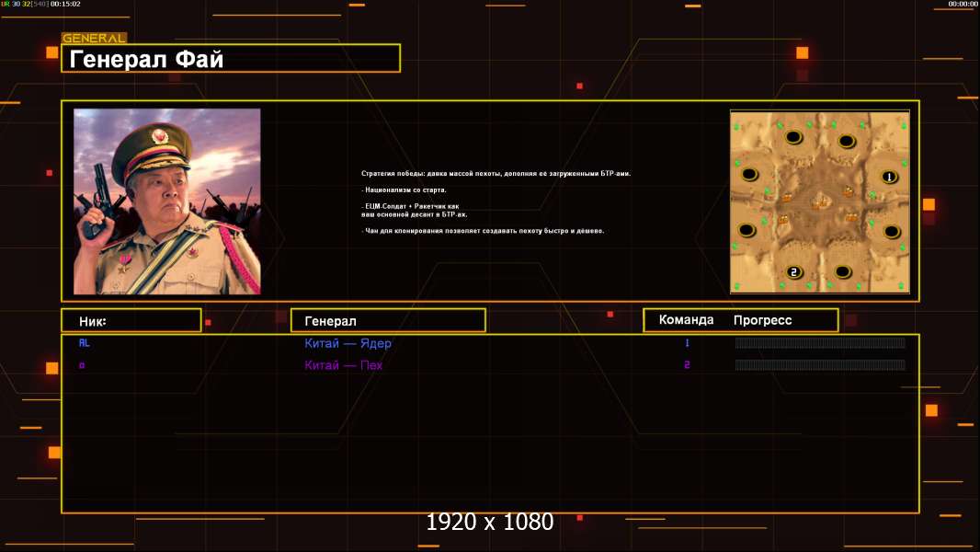Click the "1920 x 1080" resolution text
The width and height of the screenshot is (980, 552).
click(x=490, y=522)
